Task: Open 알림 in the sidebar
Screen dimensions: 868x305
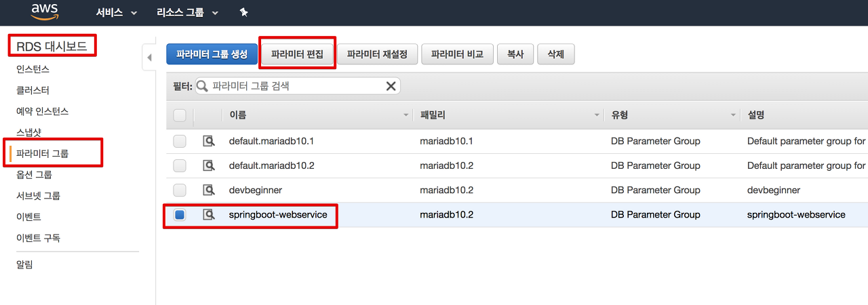Action: coord(24,264)
